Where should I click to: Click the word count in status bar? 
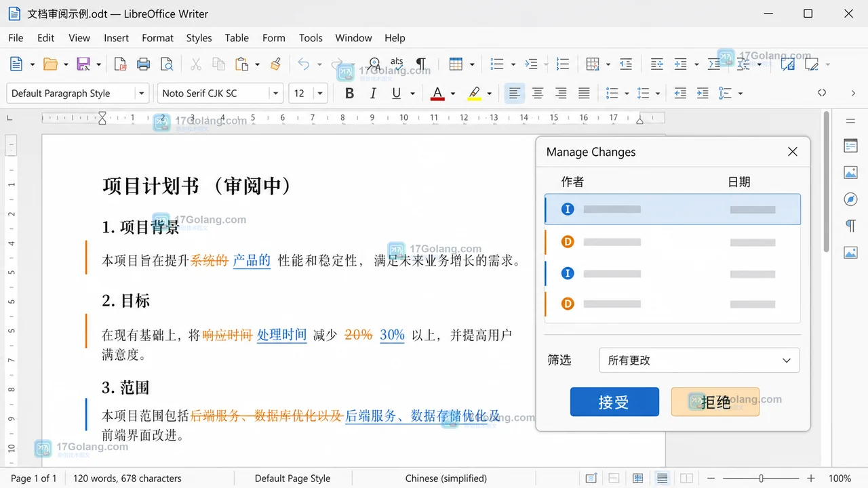coord(127,479)
